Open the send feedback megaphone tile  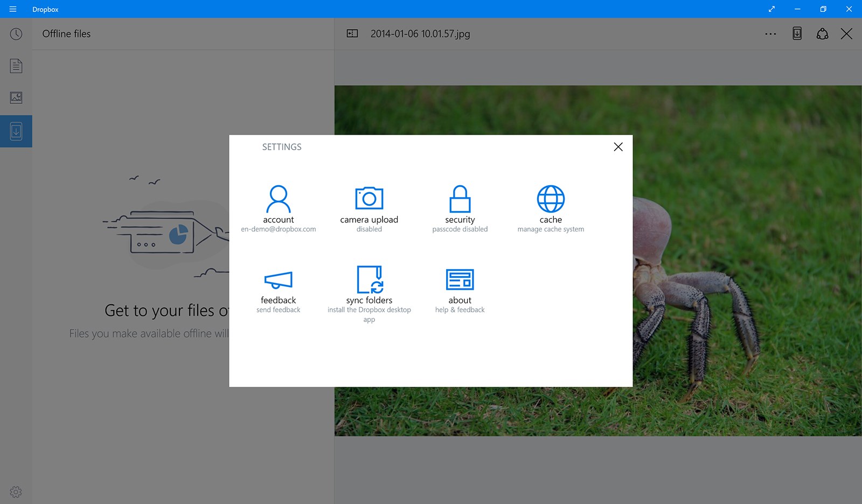(279, 291)
